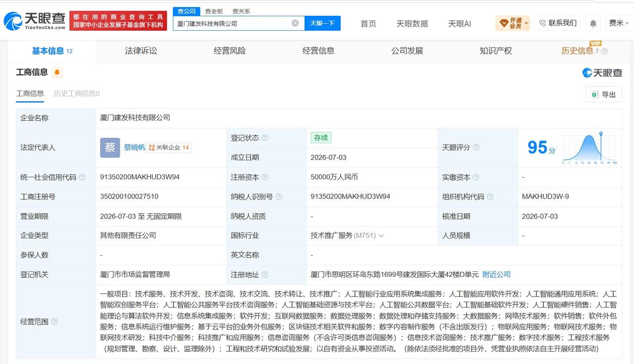Open the help icon next to 注册地址

click(265, 275)
